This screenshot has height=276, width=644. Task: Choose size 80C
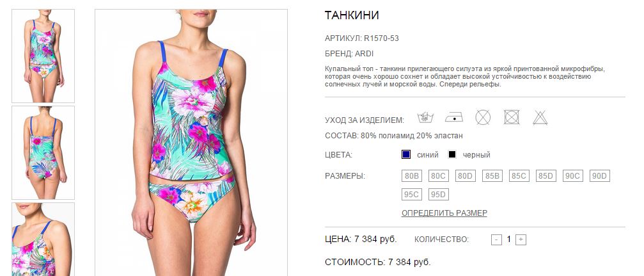[x=438, y=176]
